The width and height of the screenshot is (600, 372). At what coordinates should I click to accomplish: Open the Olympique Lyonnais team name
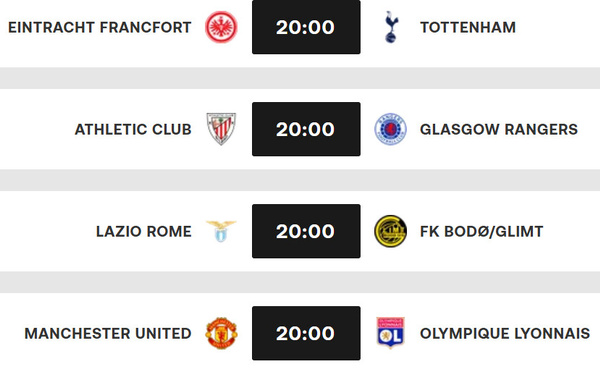coord(505,333)
